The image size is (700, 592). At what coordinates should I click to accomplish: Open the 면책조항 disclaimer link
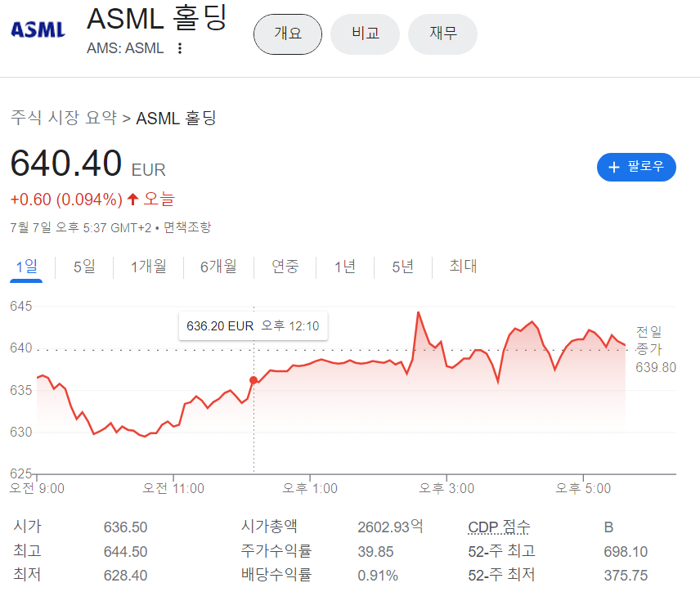pyautogui.click(x=187, y=227)
